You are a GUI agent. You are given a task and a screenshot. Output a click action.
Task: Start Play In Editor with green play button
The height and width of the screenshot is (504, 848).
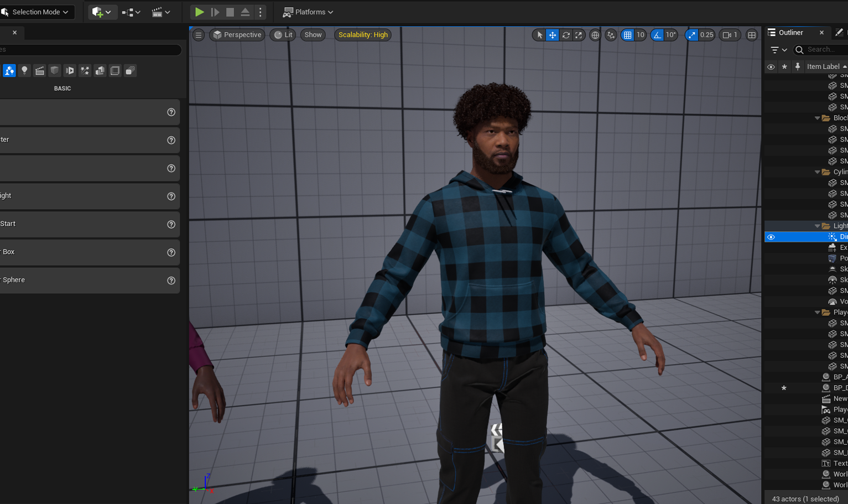[x=199, y=12]
